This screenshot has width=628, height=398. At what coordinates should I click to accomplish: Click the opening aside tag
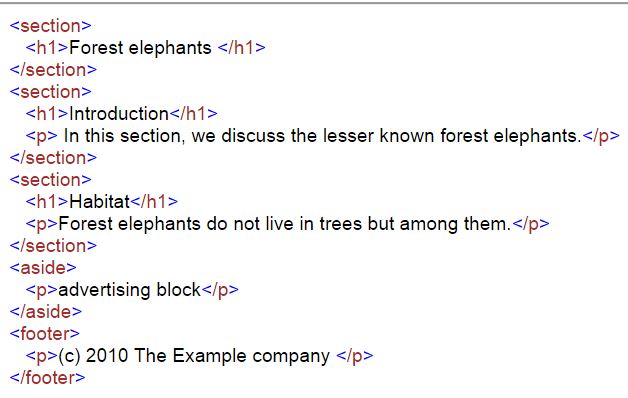pos(43,267)
